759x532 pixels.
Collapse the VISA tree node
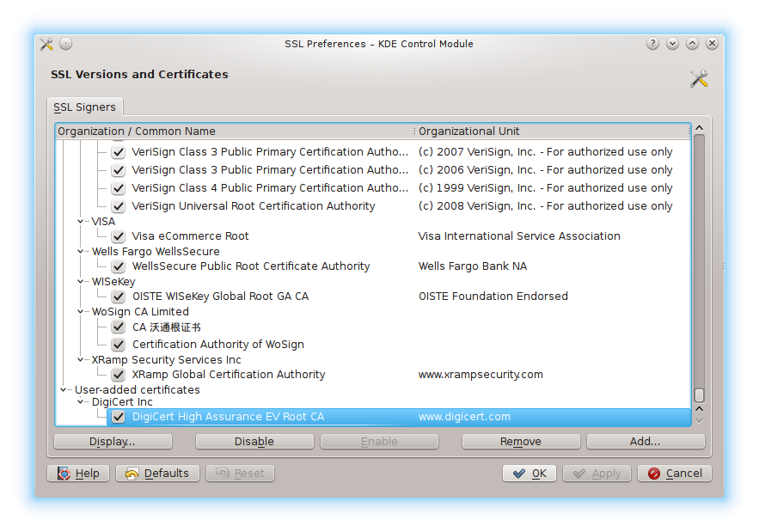pyautogui.click(x=80, y=221)
